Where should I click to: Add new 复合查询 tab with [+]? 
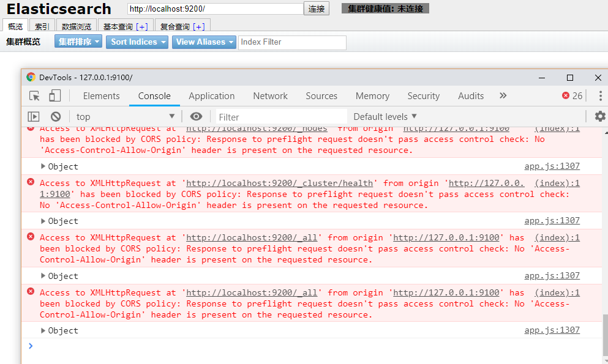pyautogui.click(x=199, y=26)
